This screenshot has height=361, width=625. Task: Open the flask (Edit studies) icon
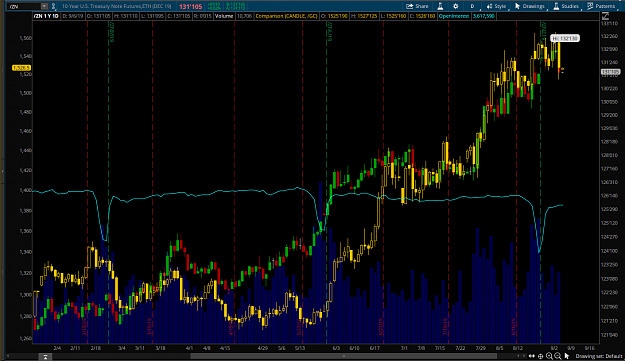click(x=440, y=6)
